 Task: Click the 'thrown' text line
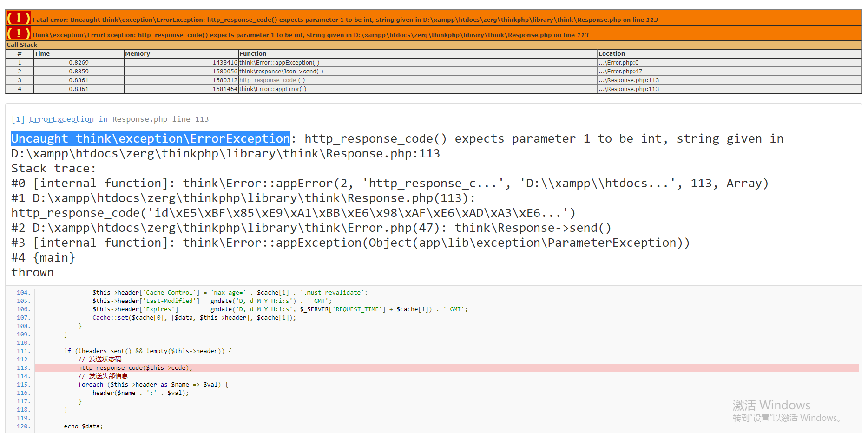tap(33, 272)
